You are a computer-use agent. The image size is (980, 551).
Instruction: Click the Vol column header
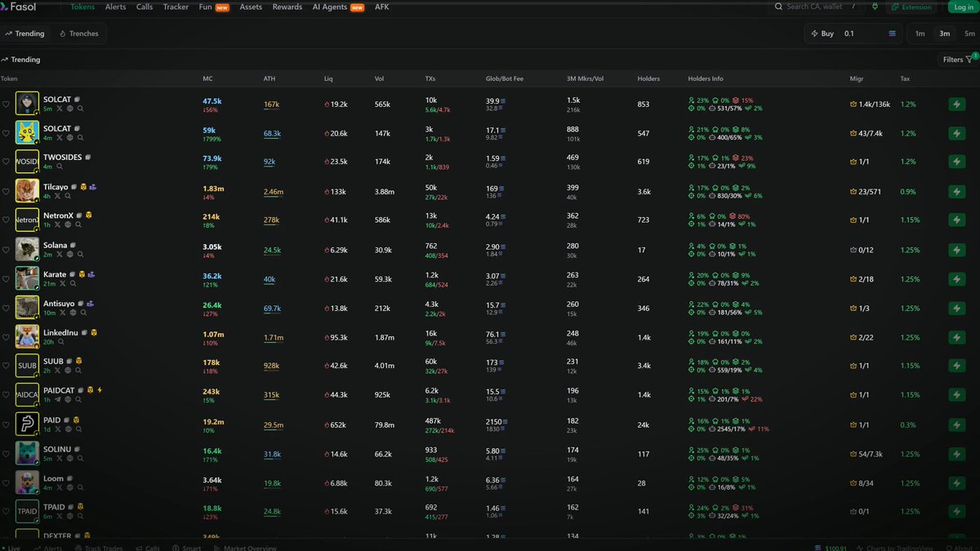[x=379, y=79]
